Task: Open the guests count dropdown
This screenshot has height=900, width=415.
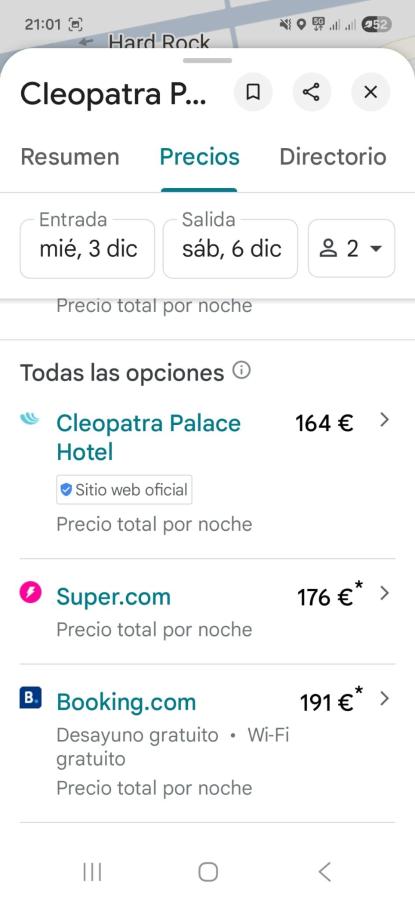Action: [351, 249]
